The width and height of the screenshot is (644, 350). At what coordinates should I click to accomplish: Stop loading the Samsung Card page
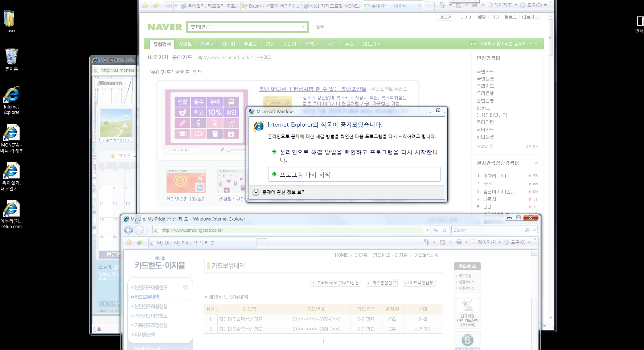click(444, 230)
